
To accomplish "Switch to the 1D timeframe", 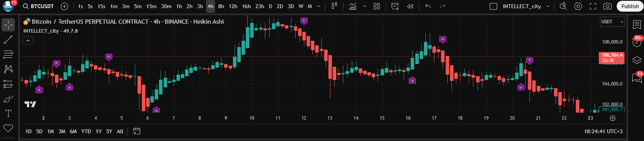I will coord(28,131).
